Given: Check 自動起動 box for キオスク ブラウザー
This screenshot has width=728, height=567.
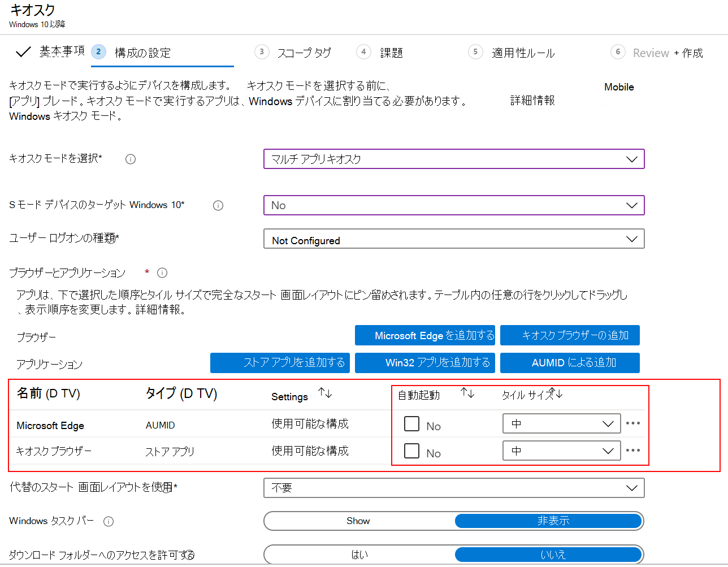Looking at the screenshot, I should [411, 451].
